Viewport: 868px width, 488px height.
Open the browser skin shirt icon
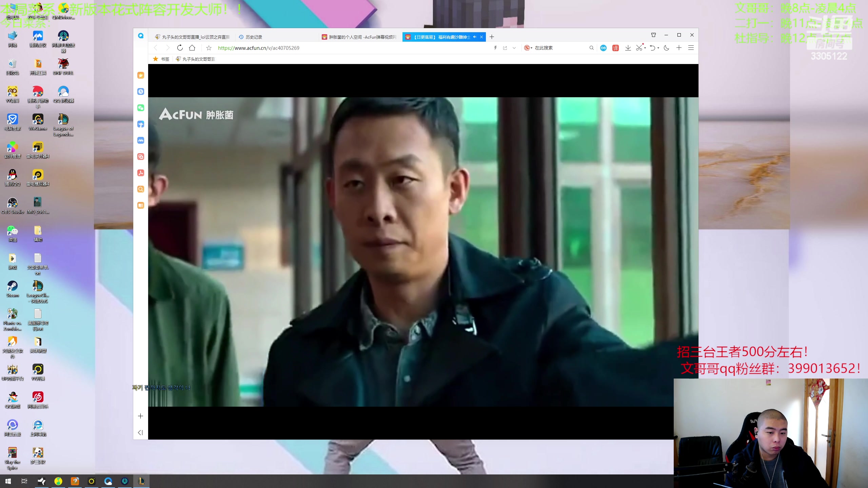(x=653, y=35)
